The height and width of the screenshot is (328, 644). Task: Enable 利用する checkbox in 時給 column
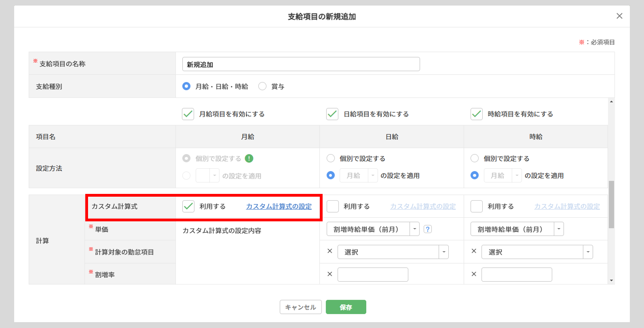pos(477,206)
